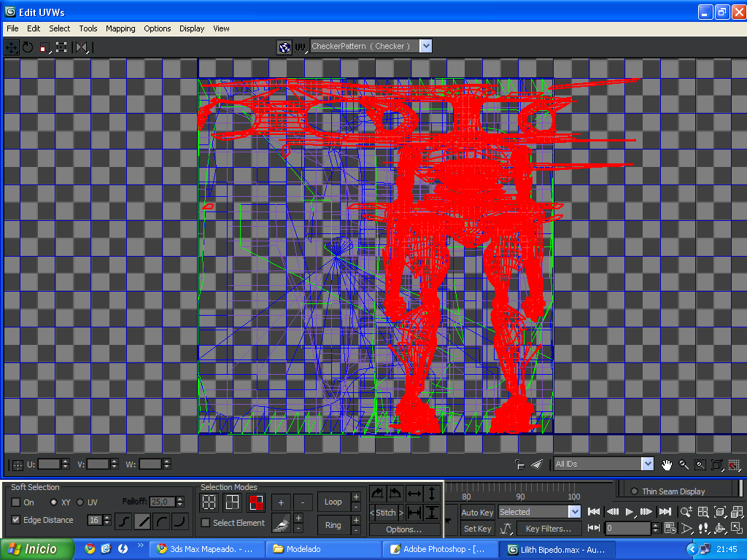
Task: Open the CheckerPattern texture dropdown
Action: click(x=426, y=46)
